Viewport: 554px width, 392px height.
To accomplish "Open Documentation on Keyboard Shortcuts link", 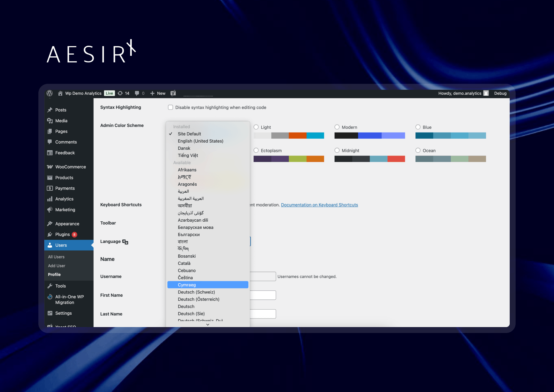I will pos(319,205).
